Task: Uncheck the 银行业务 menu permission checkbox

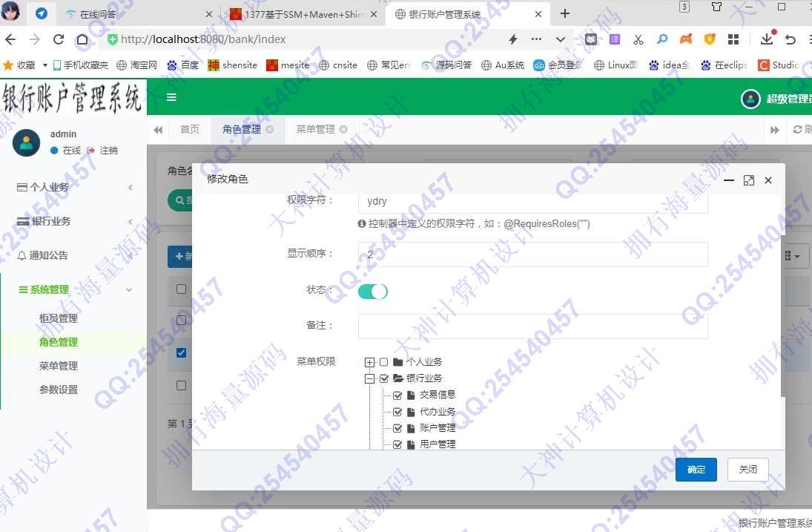Action: coord(384,378)
